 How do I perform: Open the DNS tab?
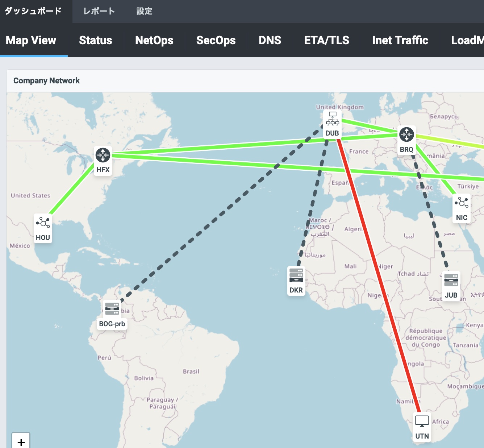tap(270, 40)
